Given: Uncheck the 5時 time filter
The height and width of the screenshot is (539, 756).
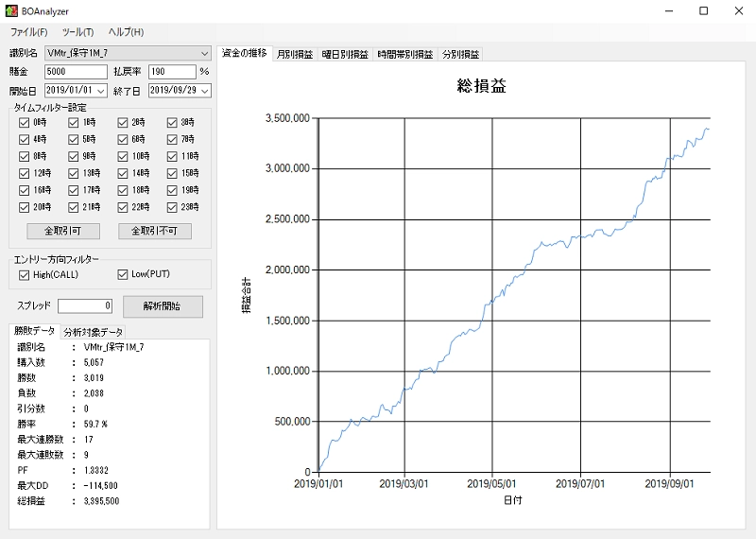Looking at the screenshot, I should click(73, 139).
